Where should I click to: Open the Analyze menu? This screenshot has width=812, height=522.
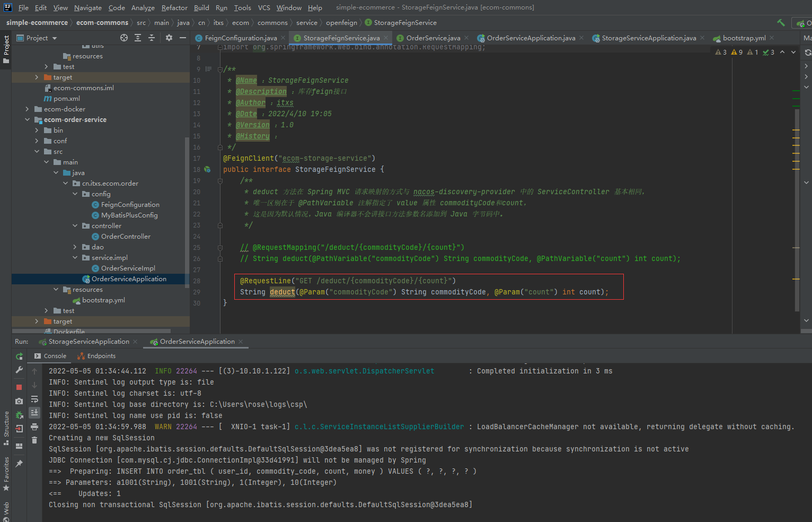(143, 7)
